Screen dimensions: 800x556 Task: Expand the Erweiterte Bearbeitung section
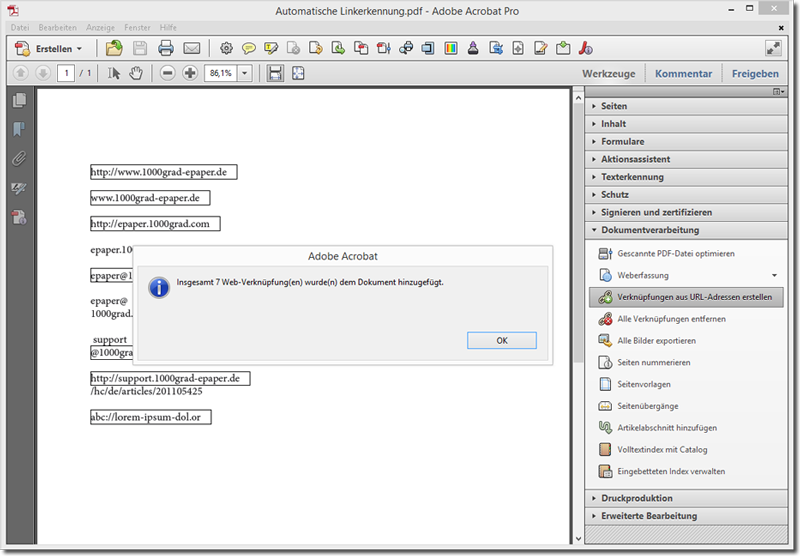click(686, 516)
